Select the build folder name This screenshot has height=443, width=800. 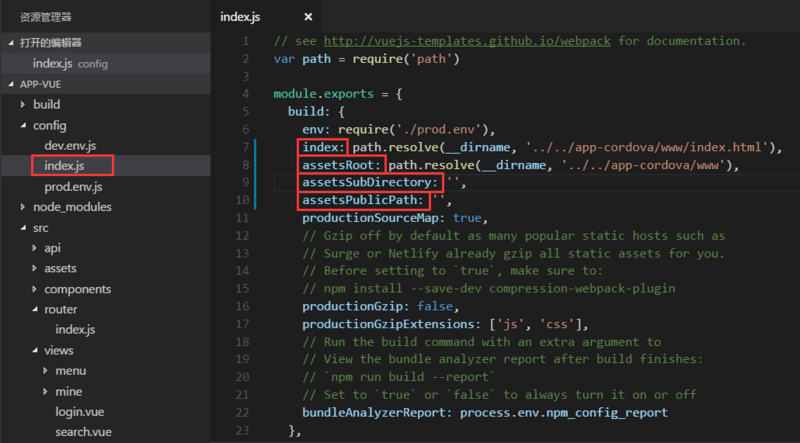[46, 104]
